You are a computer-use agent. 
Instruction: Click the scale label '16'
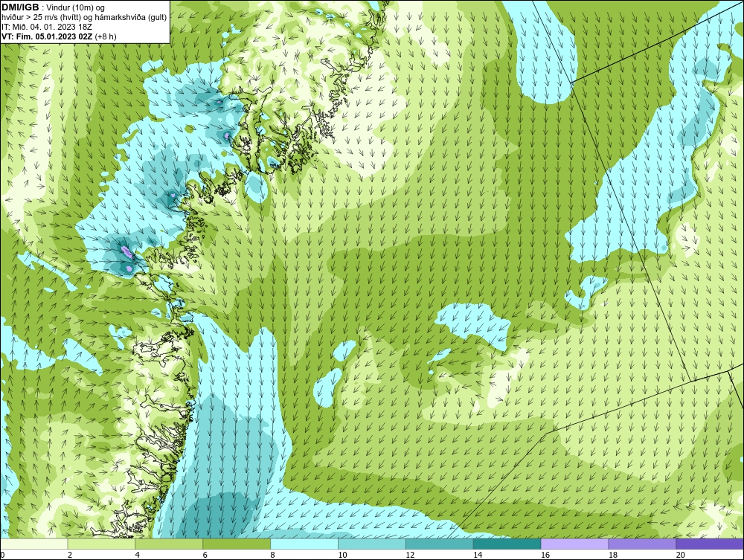point(545,555)
